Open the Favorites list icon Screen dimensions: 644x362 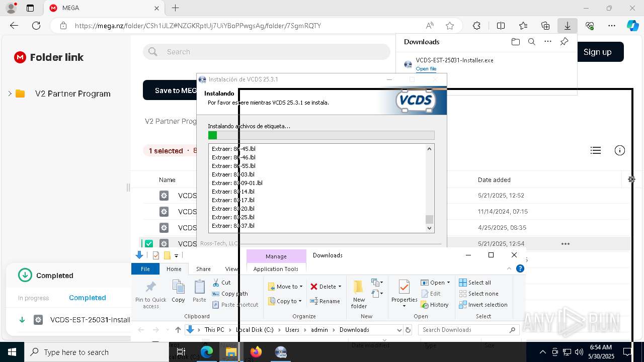click(x=523, y=26)
